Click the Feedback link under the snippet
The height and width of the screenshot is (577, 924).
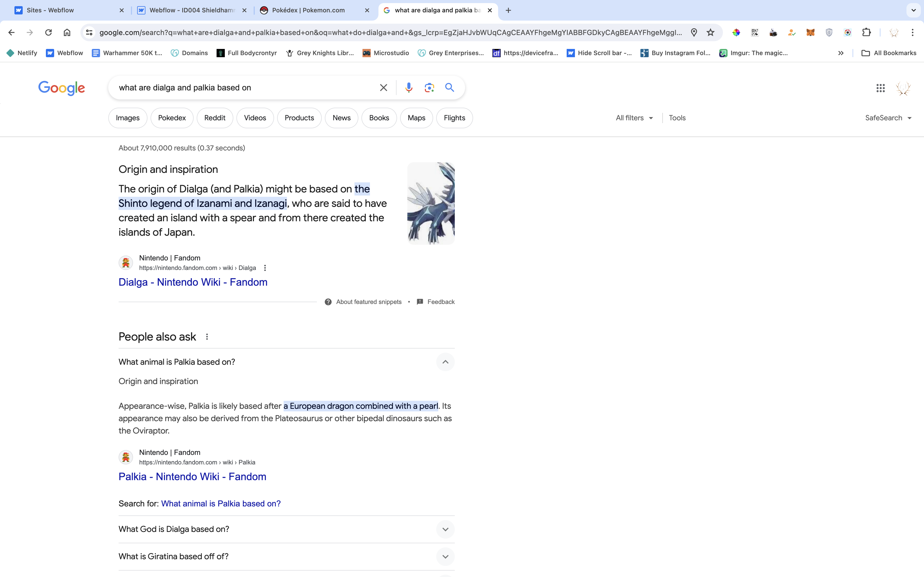440,302
